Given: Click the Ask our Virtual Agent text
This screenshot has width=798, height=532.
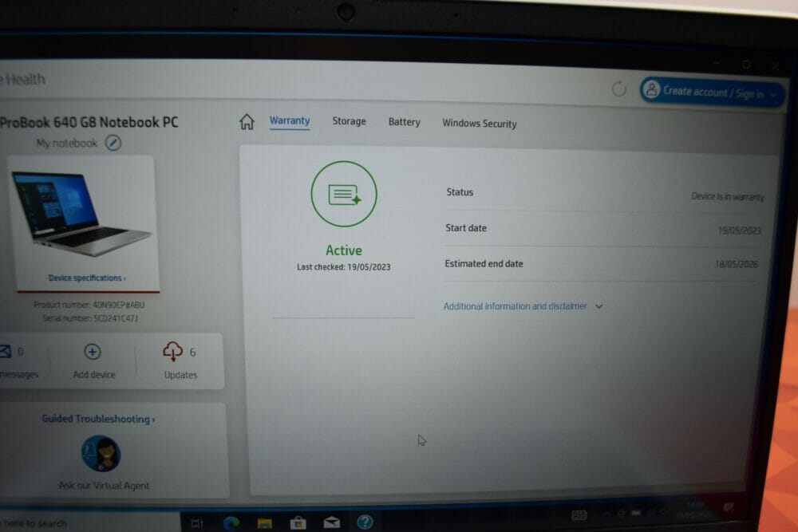Looking at the screenshot, I should [x=105, y=485].
